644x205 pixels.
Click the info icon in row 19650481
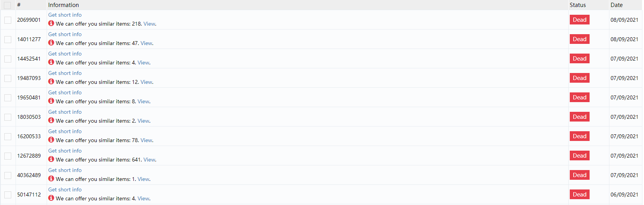51,101
